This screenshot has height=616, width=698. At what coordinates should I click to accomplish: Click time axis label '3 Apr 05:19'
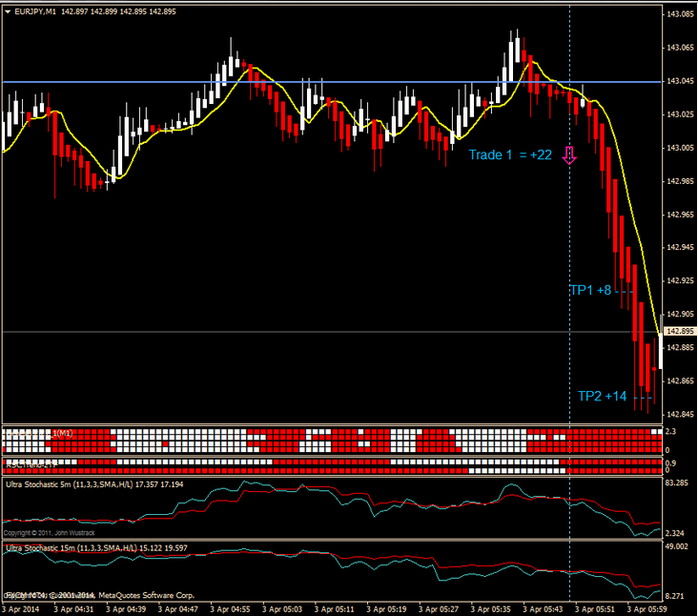click(386, 609)
